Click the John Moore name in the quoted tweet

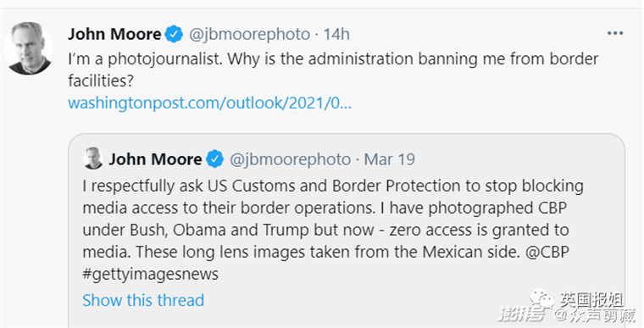155,159
